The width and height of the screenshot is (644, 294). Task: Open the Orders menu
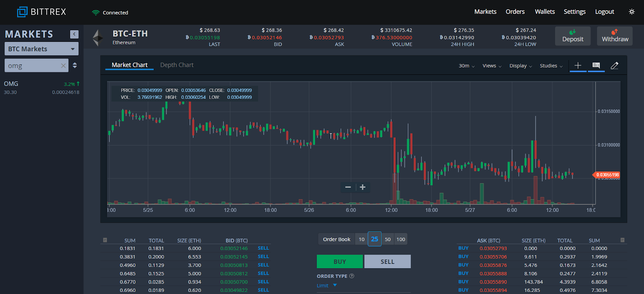click(515, 12)
